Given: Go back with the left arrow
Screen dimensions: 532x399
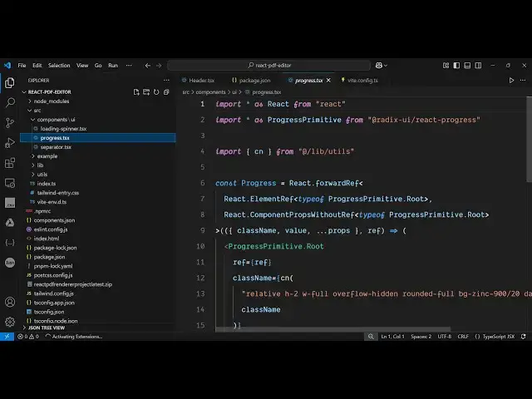Looking at the screenshot, I should (148, 66).
